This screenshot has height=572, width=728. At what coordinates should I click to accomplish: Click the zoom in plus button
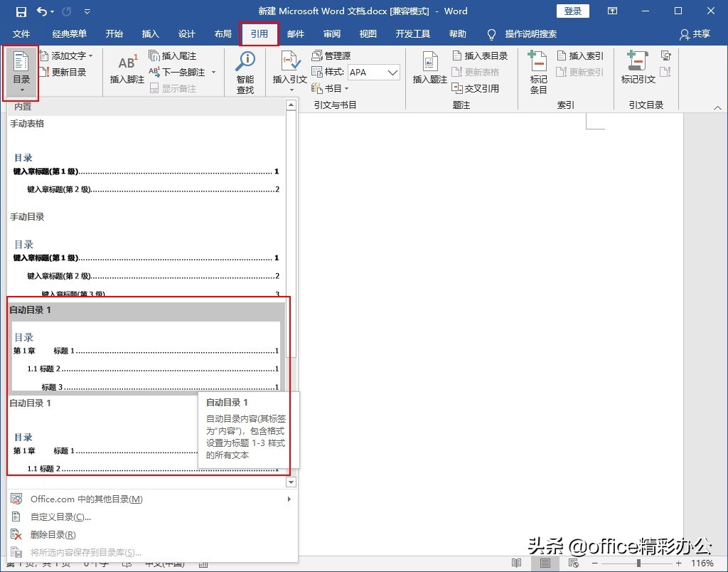[x=679, y=563]
